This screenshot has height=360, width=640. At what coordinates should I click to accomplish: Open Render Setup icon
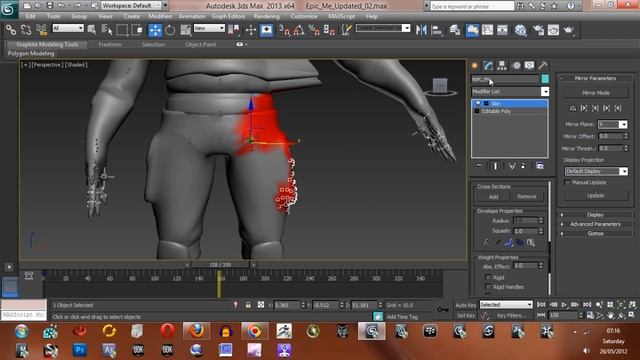(538, 30)
